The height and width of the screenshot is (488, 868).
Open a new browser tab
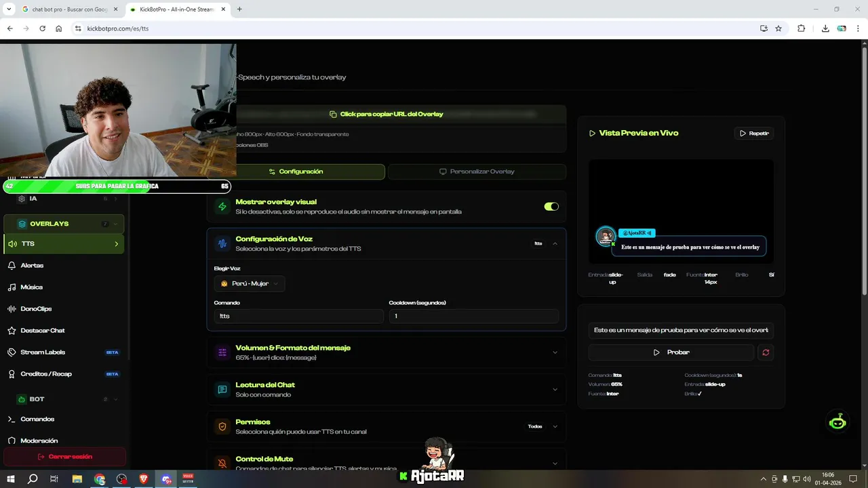click(x=239, y=9)
